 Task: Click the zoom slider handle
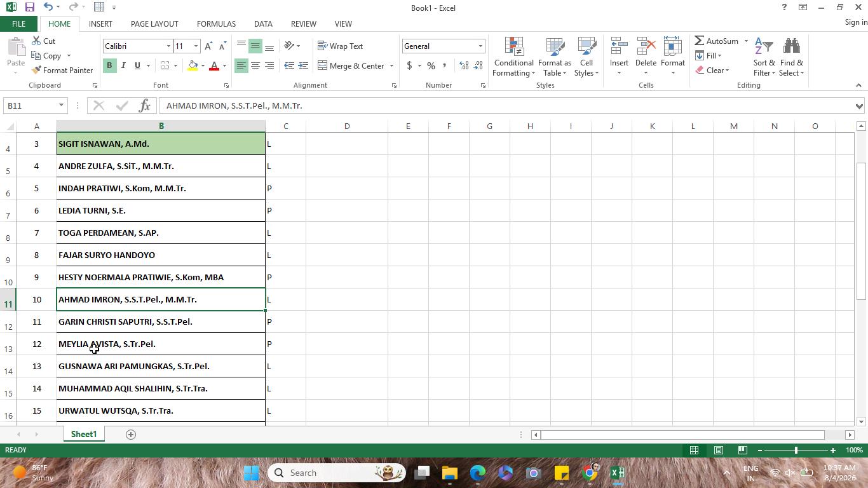tap(796, 450)
